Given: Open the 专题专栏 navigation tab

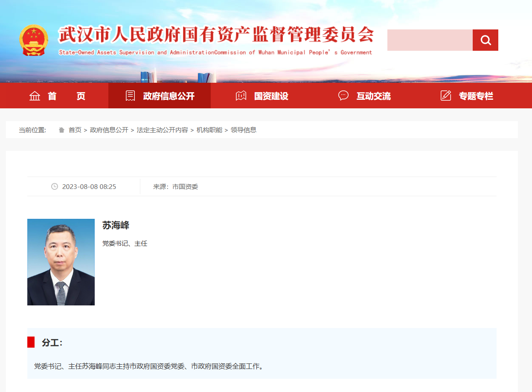Looking at the screenshot, I should tap(467, 96).
